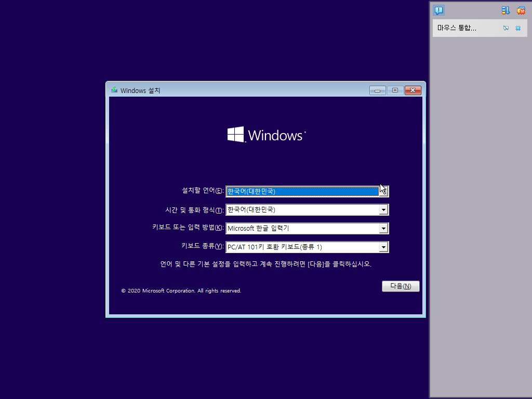Click the 키보드 또는 입력 방법(K) label
The image size is (532, 399).
pyautogui.click(x=188, y=228)
